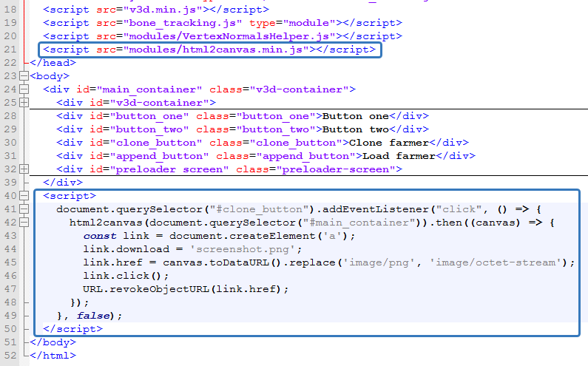Click "URL.revokeObjectURL" on line 47
The image size is (588, 366).
point(146,289)
